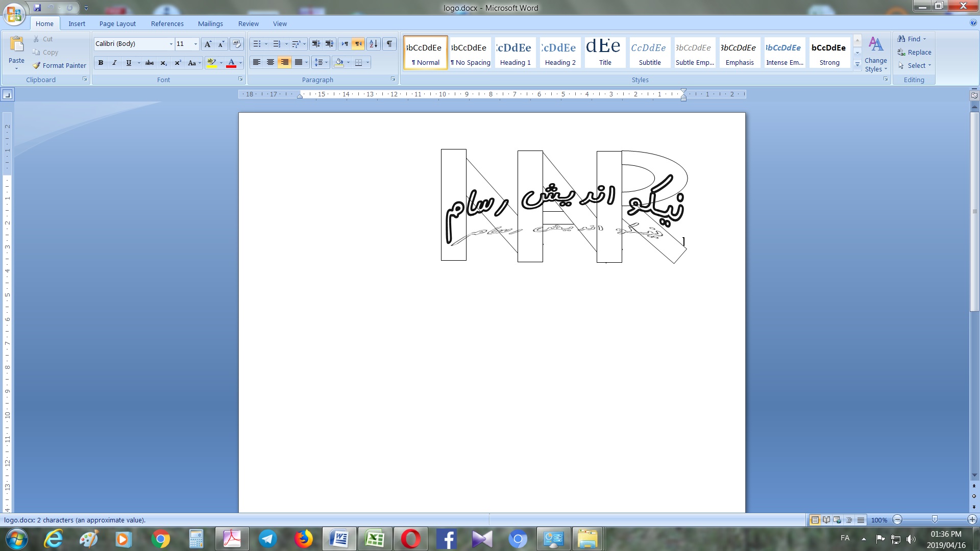
Task: Select the Italic formatting icon
Action: [x=114, y=63]
